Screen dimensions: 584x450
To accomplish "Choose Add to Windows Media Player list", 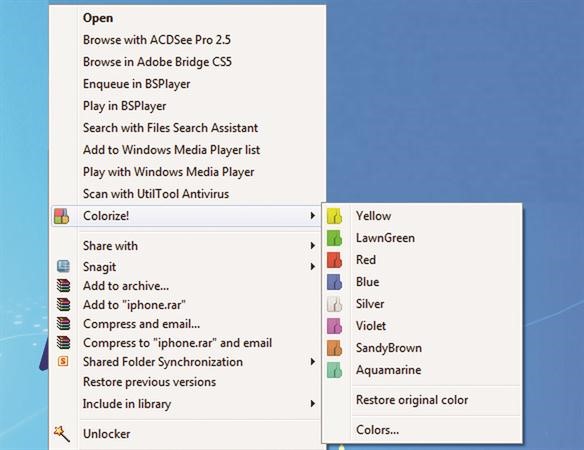I will point(171,150).
